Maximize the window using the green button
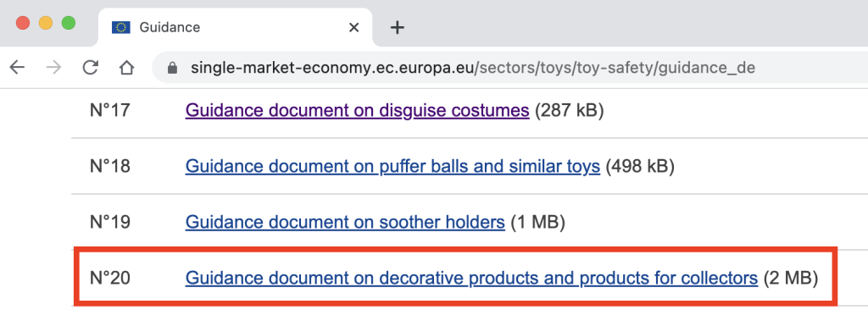 (x=68, y=23)
